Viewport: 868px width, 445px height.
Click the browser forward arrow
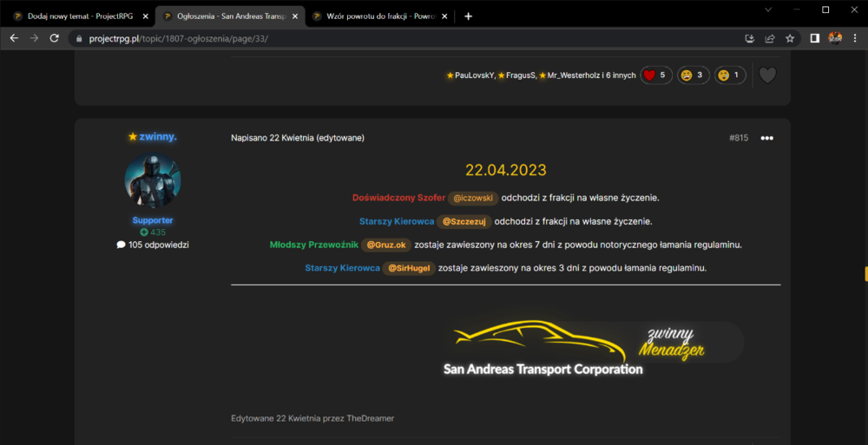pos(35,38)
